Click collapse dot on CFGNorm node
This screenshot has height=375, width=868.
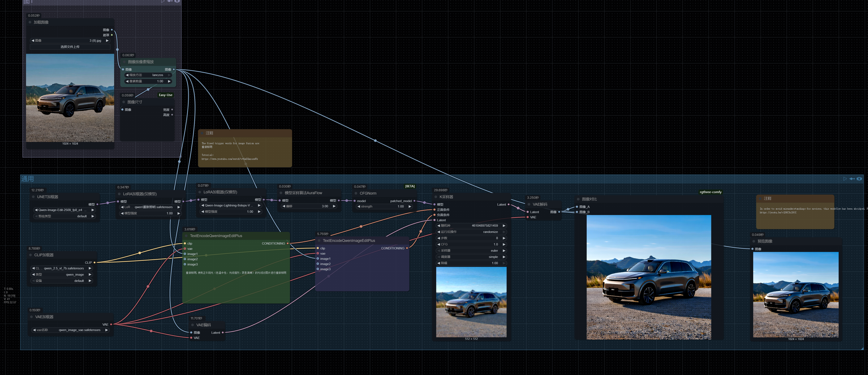[x=356, y=193]
